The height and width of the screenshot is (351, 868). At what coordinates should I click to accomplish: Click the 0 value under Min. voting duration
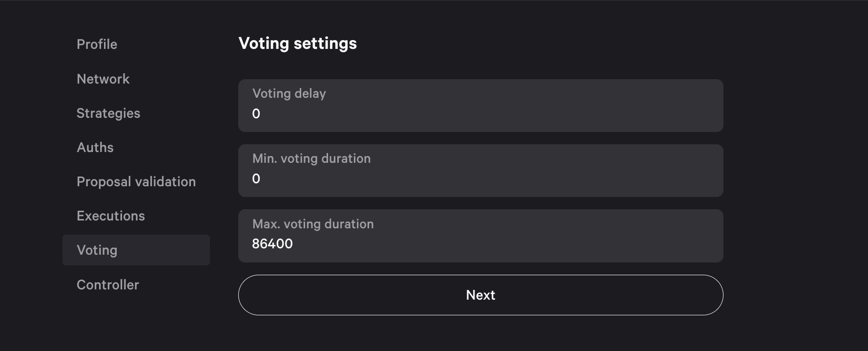(256, 179)
